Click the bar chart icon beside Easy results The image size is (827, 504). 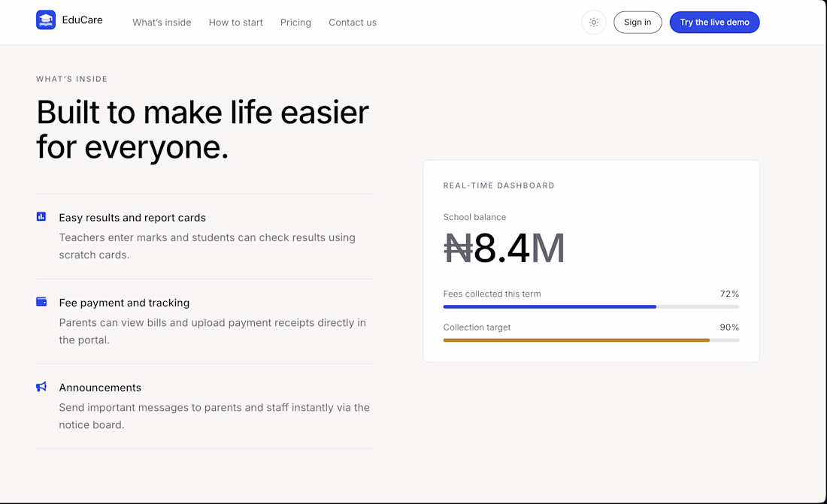[x=41, y=216]
